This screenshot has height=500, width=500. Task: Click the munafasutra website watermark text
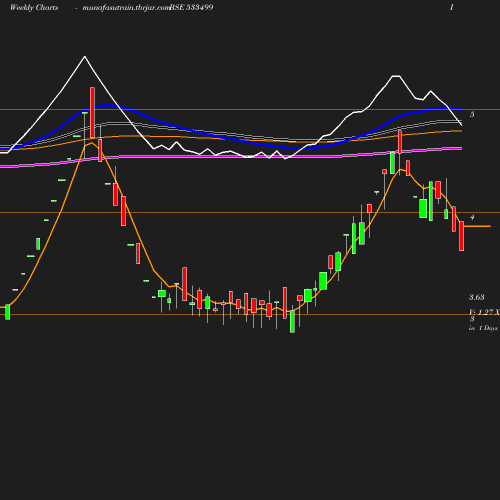[x=126, y=8]
